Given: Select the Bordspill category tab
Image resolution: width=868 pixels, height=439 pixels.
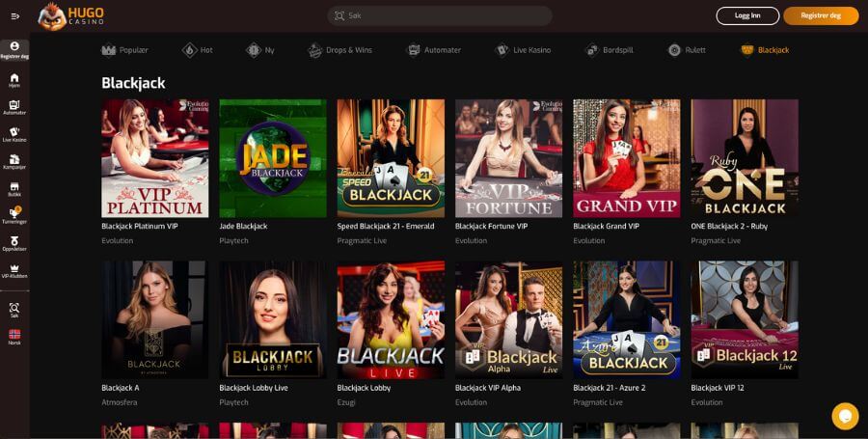Looking at the screenshot, I should coord(609,50).
